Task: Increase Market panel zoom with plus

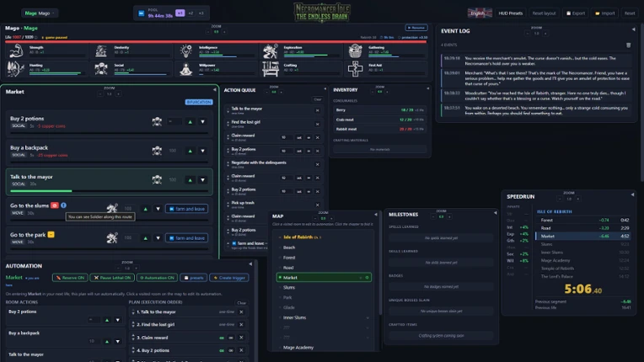Action: click(x=118, y=94)
